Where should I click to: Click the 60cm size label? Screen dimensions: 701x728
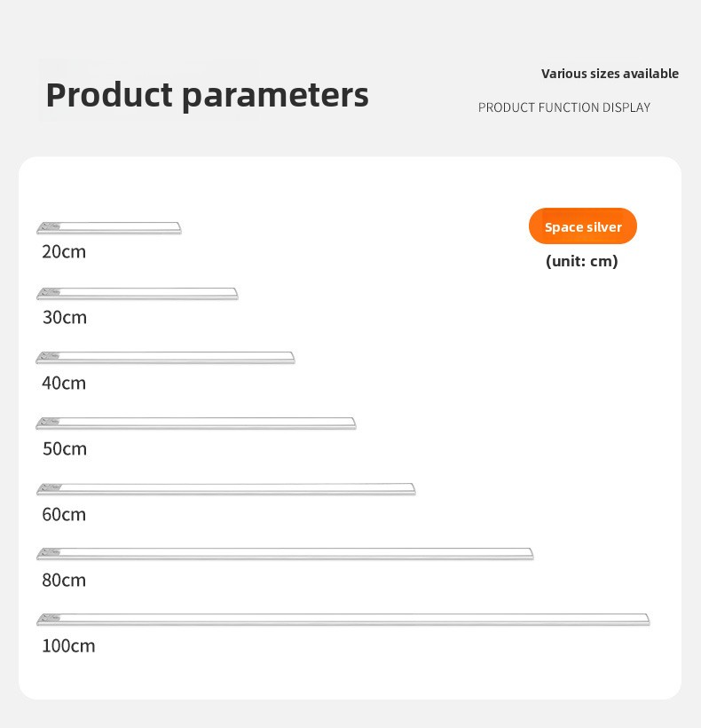tap(64, 514)
